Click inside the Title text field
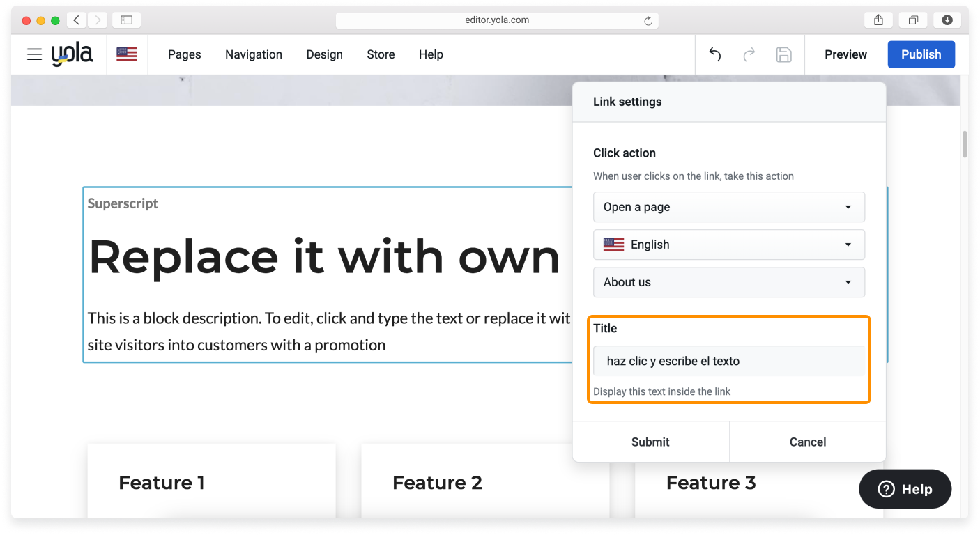The width and height of the screenshot is (980, 535). [728, 361]
